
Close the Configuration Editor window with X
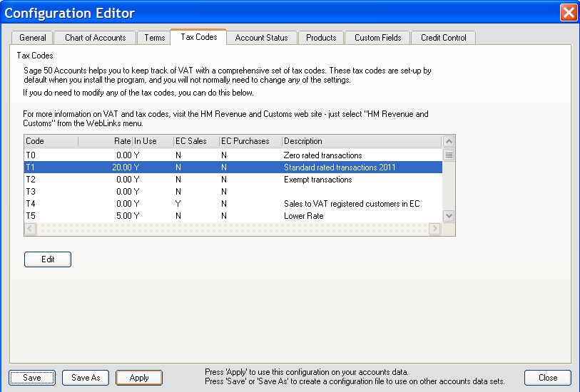pos(568,13)
